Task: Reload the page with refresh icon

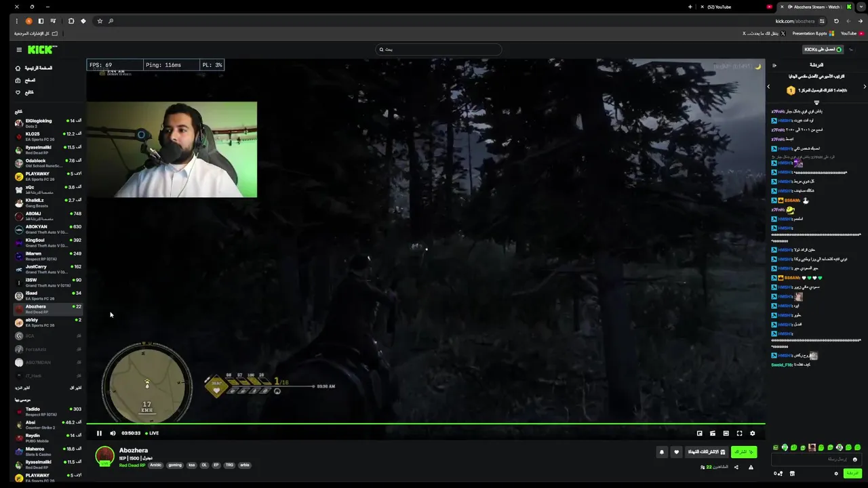Action: (836, 21)
